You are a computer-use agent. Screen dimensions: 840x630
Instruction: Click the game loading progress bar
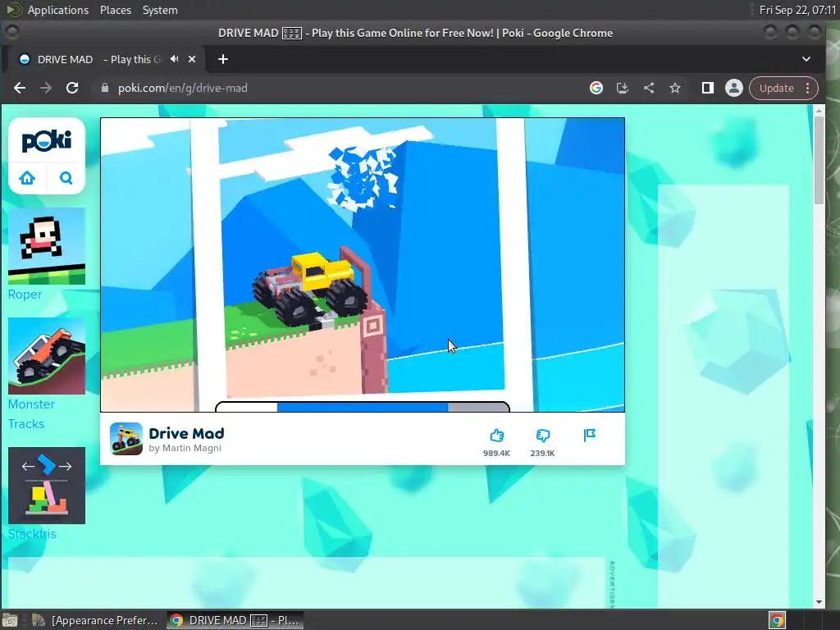tap(362, 407)
